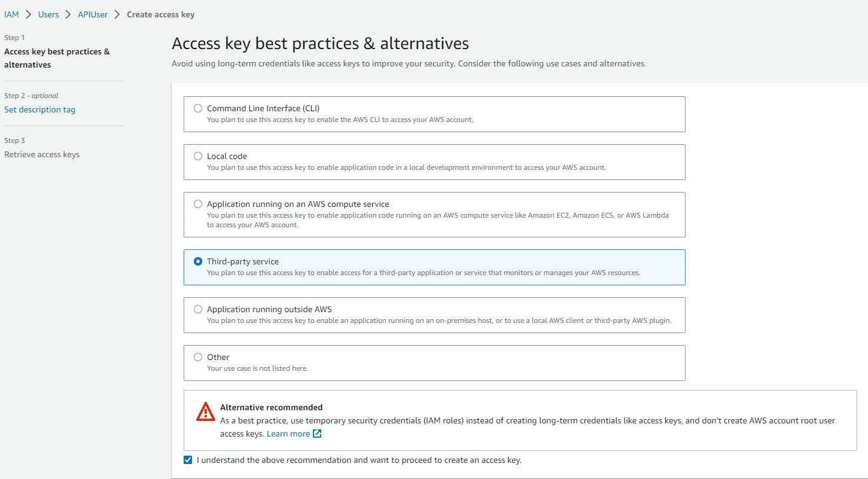Choose Application running on an AWS compute service
The height and width of the screenshot is (479, 868).
[198, 204]
